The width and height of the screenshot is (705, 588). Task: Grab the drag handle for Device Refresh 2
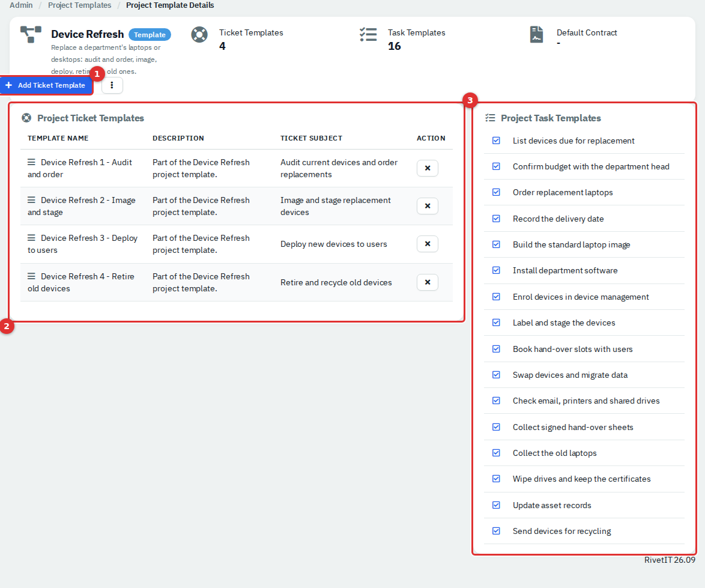31,199
